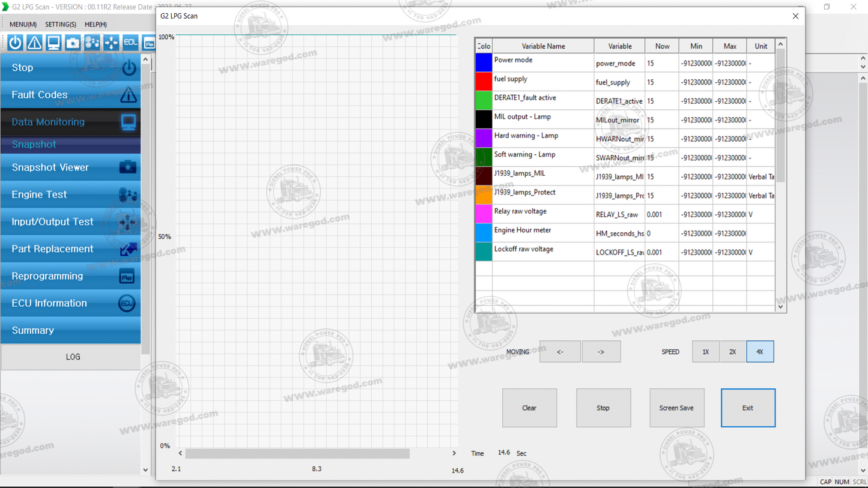The width and height of the screenshot is (868, 488).
Task: Click the red fuel supply color swatch
Action: (484, 82)
